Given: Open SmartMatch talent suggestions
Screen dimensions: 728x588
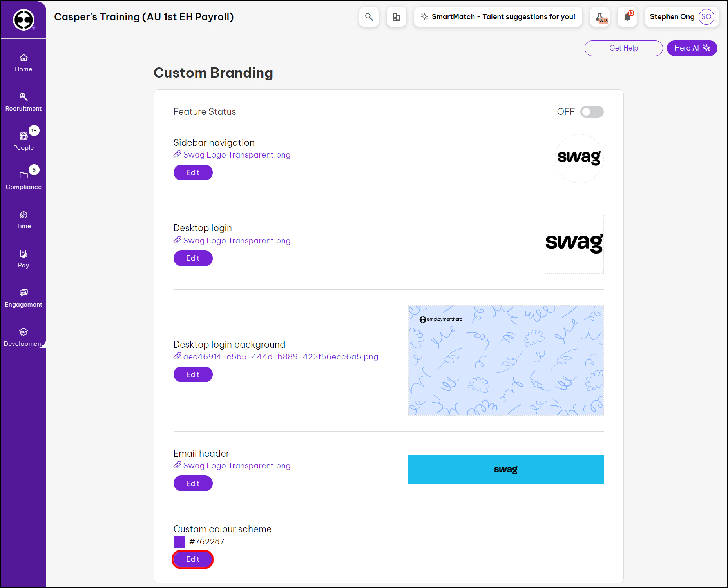Looking at the screenshot, I should coord(498,17).
